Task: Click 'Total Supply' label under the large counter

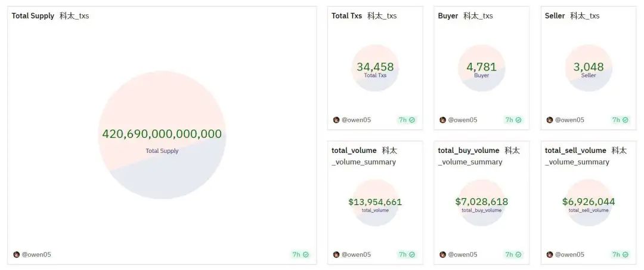Action: pyautogui.click(x=162, y=151)
